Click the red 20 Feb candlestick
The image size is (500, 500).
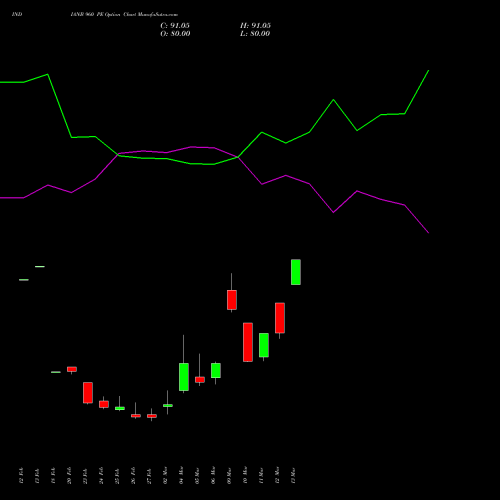(72, 369)
